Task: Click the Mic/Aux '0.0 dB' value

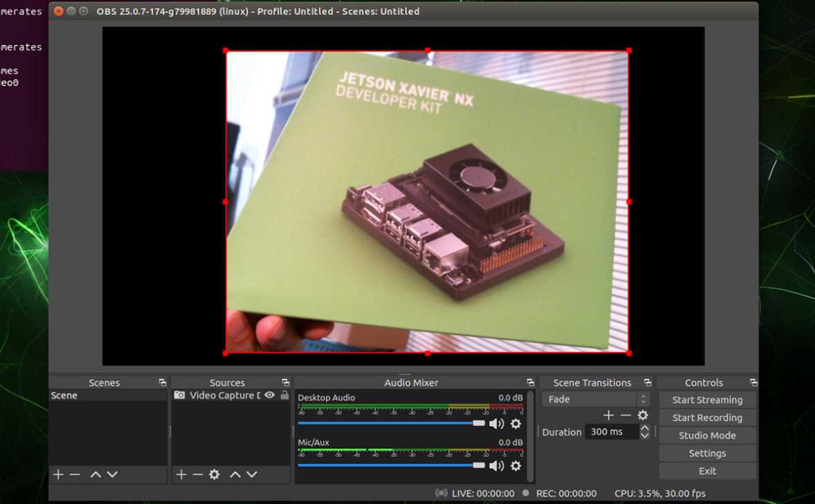Action: 510,442
